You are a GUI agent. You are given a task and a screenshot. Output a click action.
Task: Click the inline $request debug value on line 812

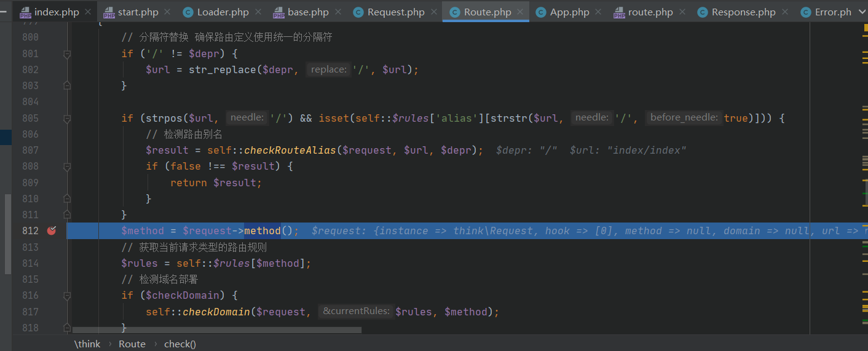[590, 231]
